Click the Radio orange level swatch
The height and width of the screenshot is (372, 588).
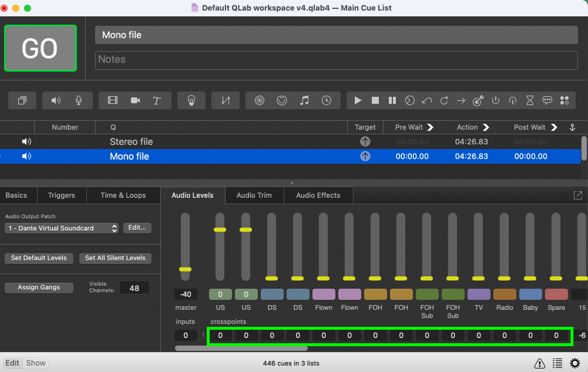tap(505, 294)
